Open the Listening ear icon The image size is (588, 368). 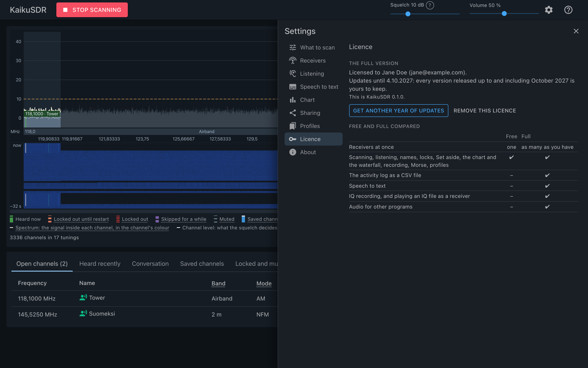293,74
